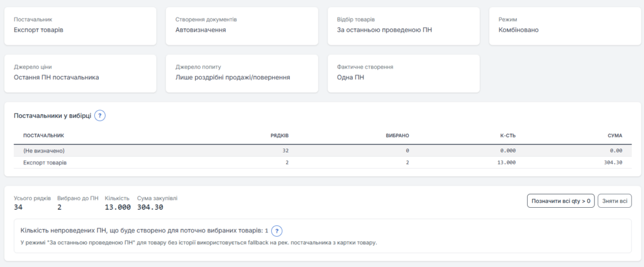The image size is (644, 267).
Task: Click the СУМА column header
Action: tap(614, 135)
